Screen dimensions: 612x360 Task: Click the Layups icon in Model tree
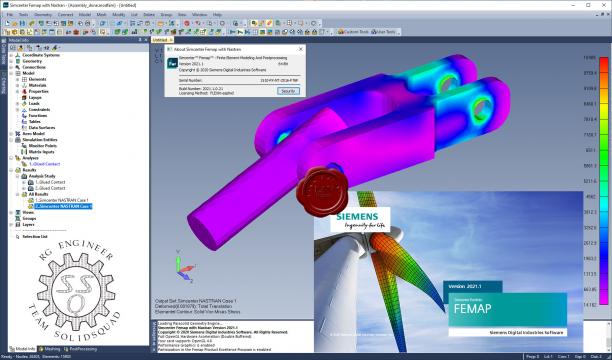coord(24,98)
